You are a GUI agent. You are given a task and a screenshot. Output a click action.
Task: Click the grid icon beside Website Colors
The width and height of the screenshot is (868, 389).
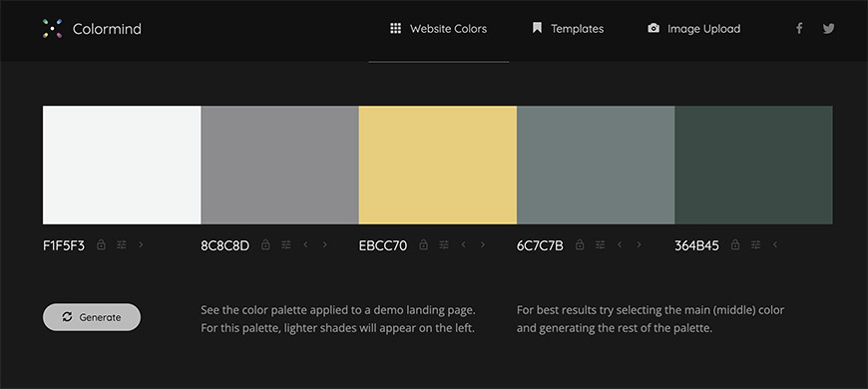[395, 28]
